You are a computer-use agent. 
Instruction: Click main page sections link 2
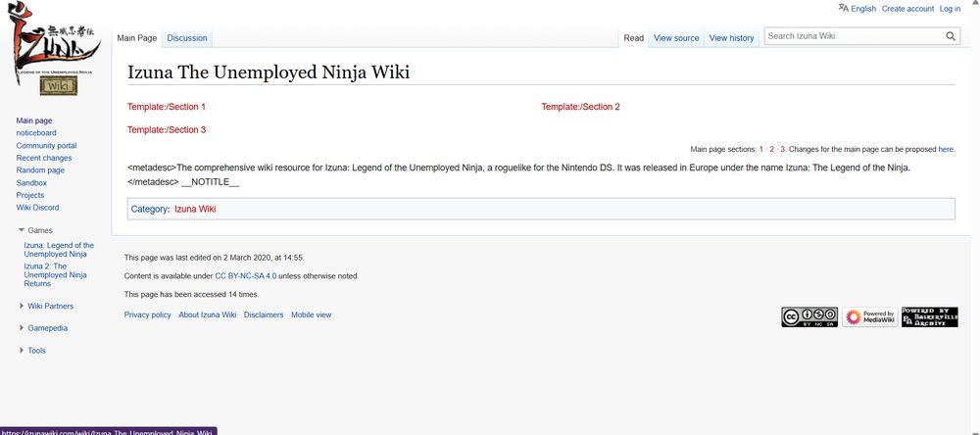772,149
